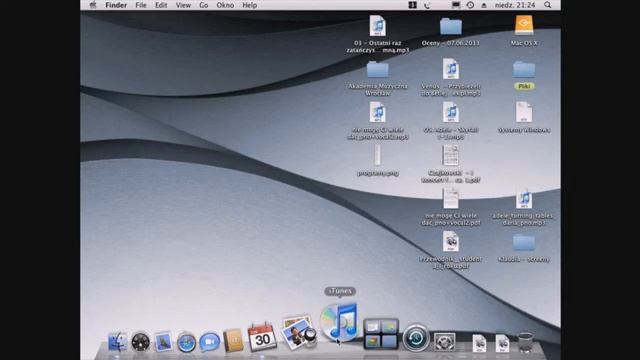Click the niedz. 21:24 clock
The height and width of the screenshot is (360, 640).
coord(515,5)
